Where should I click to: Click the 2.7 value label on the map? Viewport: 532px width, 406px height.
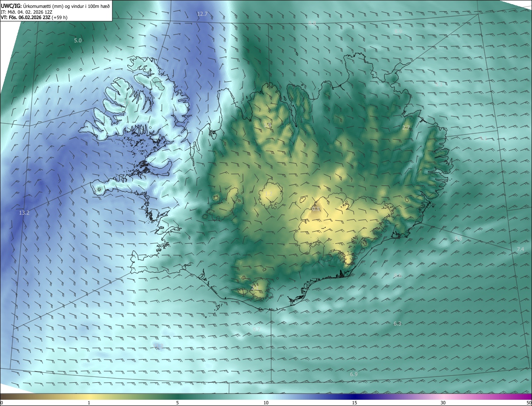coord(406,128)
